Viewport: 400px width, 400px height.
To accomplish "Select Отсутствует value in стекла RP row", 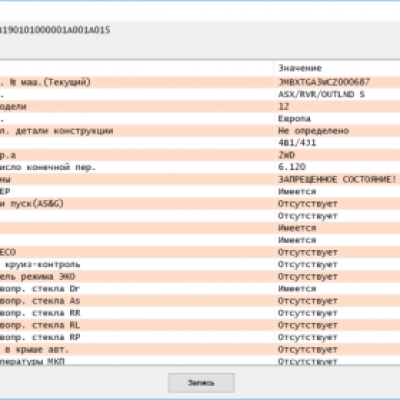I will tap(308, 337).
